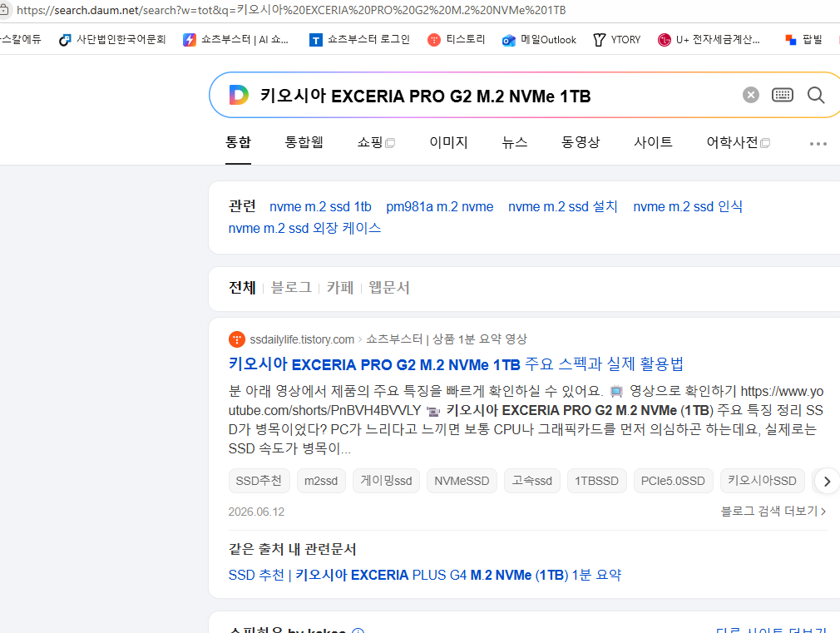Filter results by 웹문서
Viewport: 840px width, 633px height.
(389, 288)
